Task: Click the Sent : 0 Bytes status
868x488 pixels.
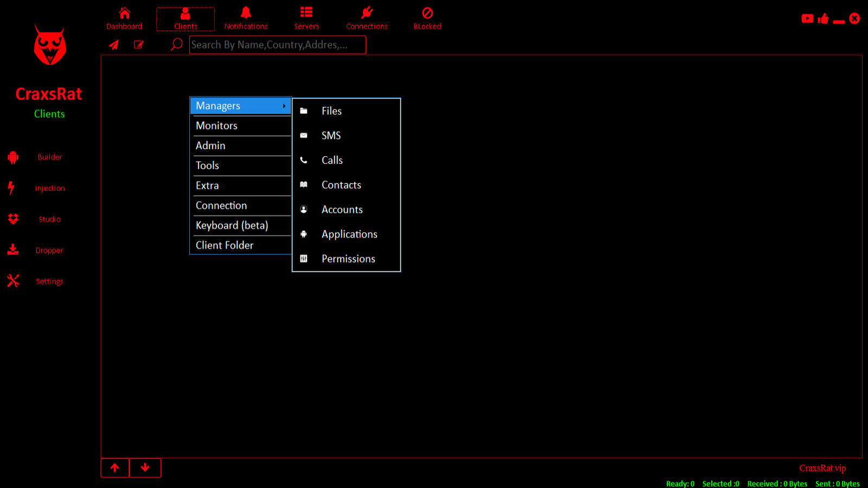Action: coord(837,484)
